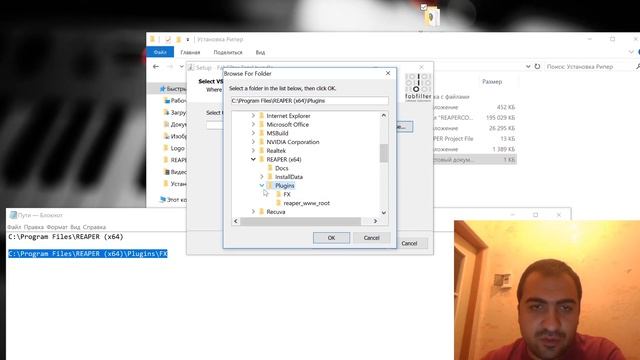Click the folder path text field
The width and height of the screenshot is (640, 360).
(309, 100)
